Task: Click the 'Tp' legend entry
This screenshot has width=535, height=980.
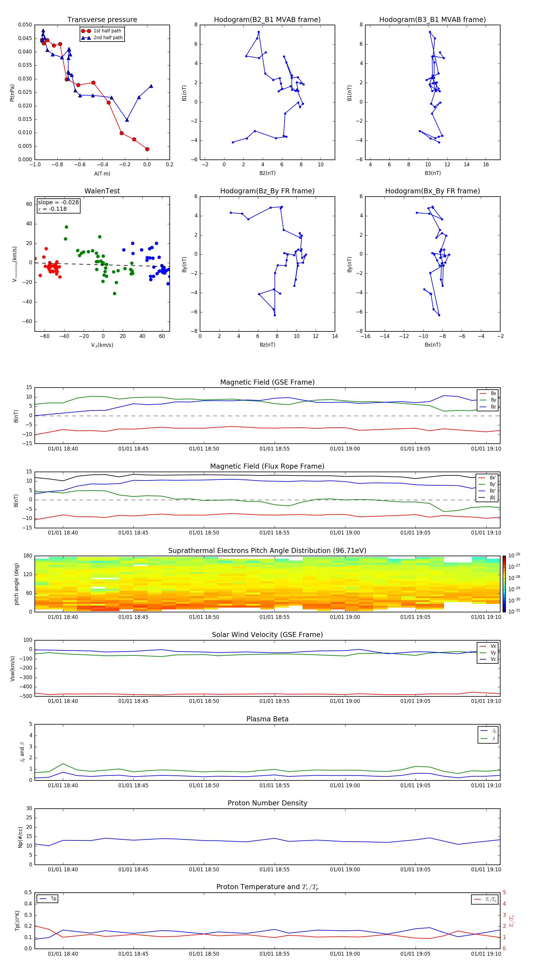Action: point(48,899)
